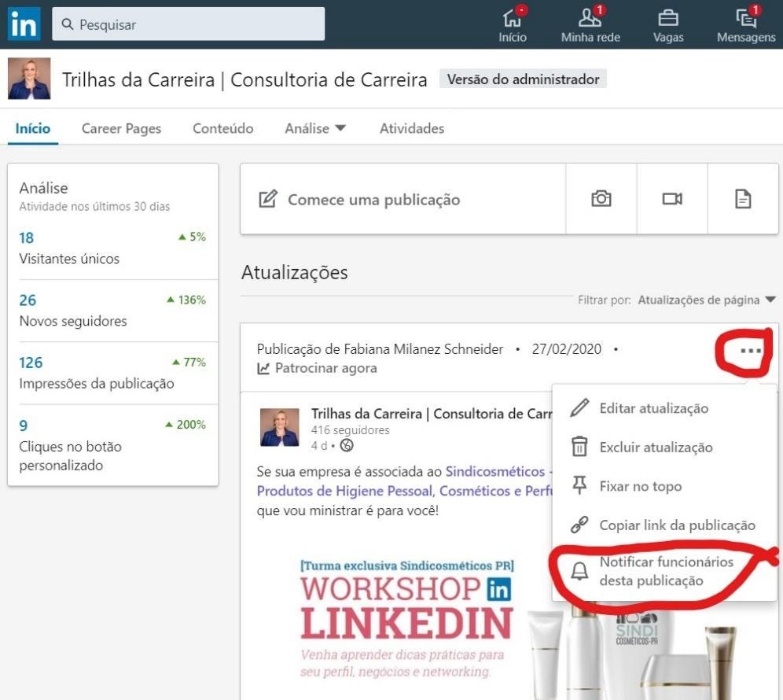Click the 5% growth indicator
Image resolution: width=783 pixels, height=700 pixels.
tap(193, 237)
